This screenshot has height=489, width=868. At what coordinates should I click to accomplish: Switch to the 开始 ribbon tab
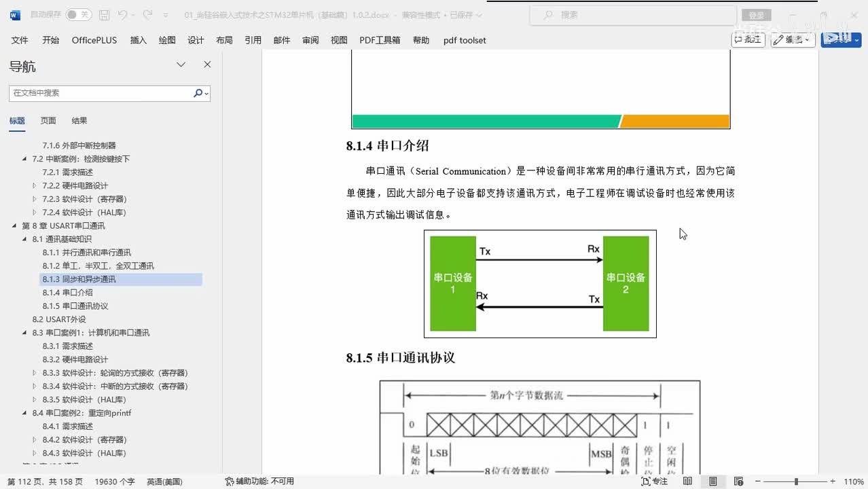(x=50, y=40)
